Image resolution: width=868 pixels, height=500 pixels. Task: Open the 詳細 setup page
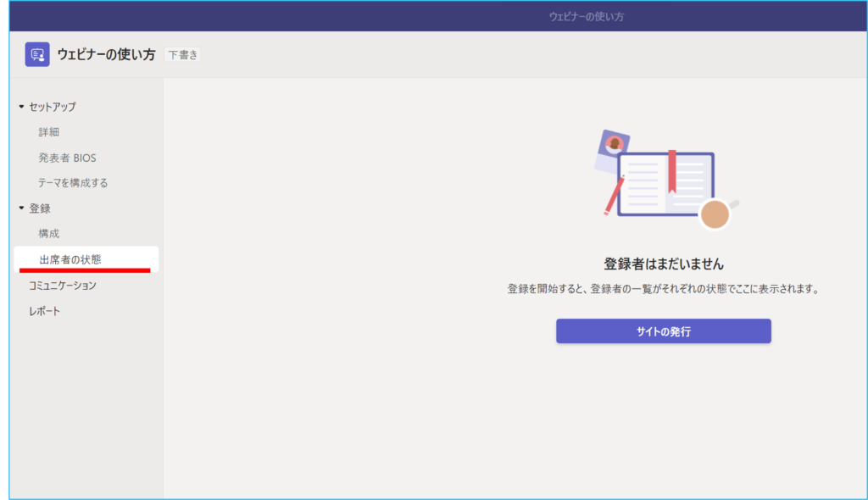click(x=48, y=132)
